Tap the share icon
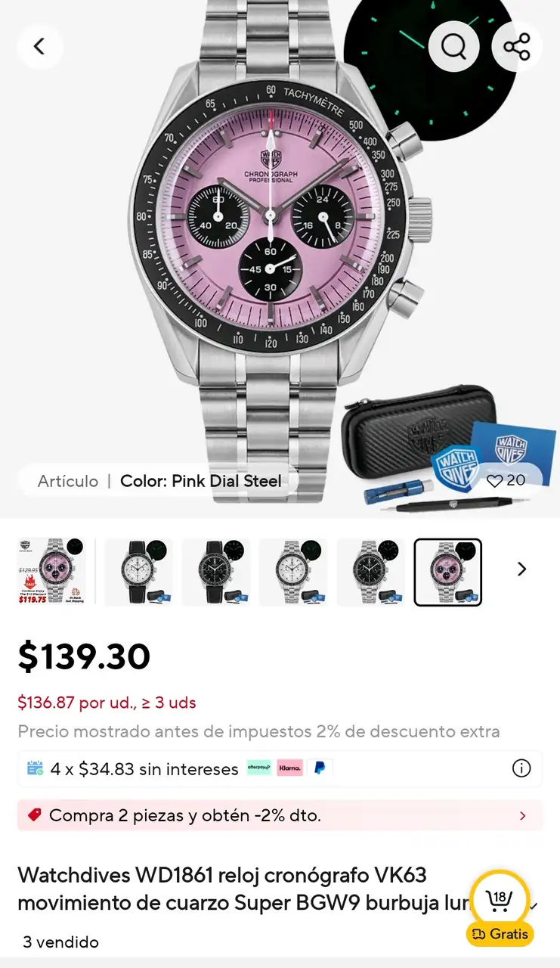The width and height of the screenshot is (560, 968). 517,47
